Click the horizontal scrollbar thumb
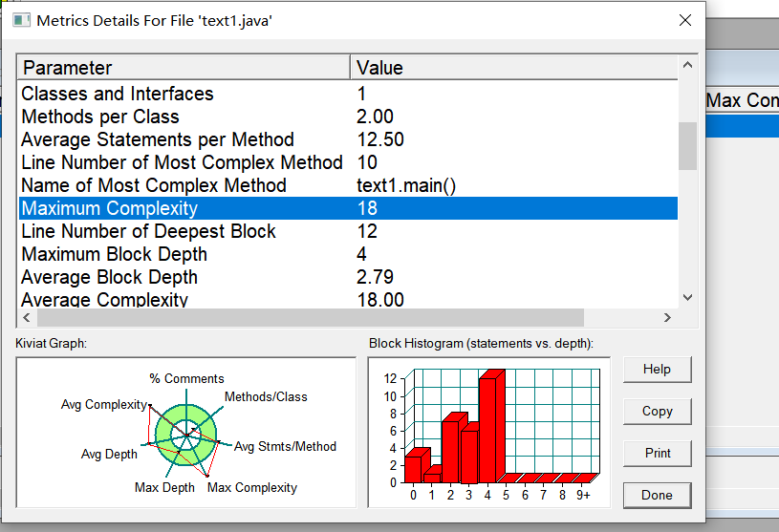779x532 pixels. pyautogui.click(x=311, y=318)
